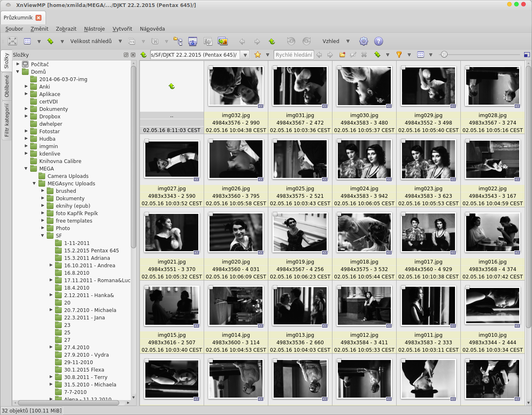The image size is (532, 415).
Task: Collapse the MEGA folder node
Action: coord(26,168)
